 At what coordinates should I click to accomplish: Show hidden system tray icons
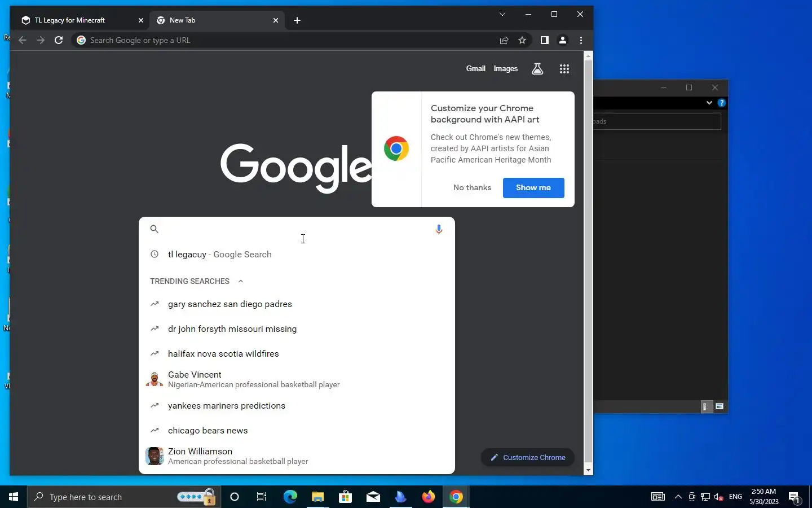[x=678, y=497]
